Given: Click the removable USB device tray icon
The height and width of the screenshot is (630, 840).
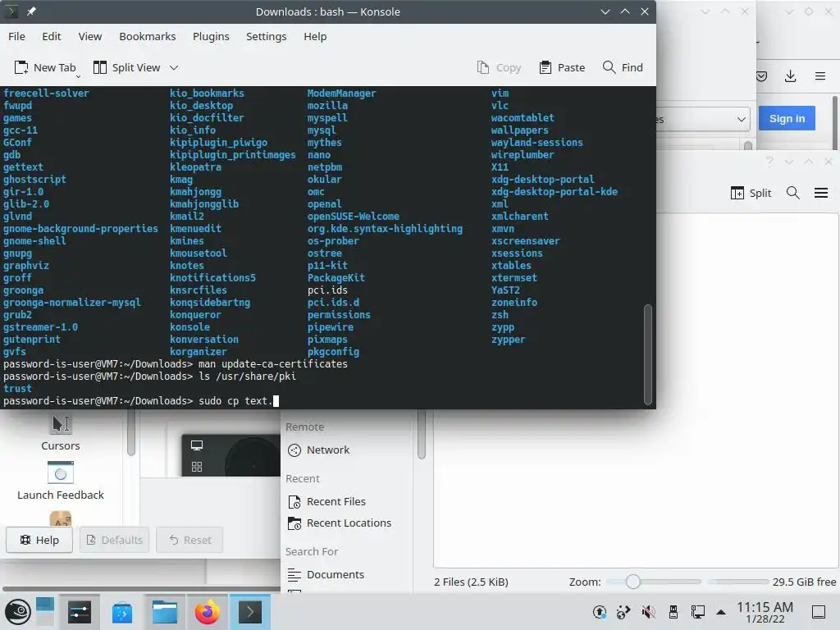Looking at the screenshot, I should (x=673, y=612).
